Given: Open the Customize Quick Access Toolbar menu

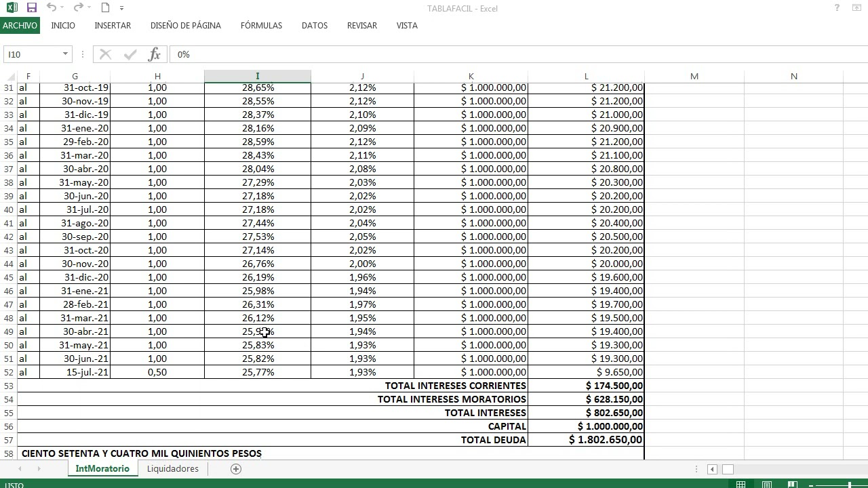Looking at the screenshot, I should tap(122, 8).
